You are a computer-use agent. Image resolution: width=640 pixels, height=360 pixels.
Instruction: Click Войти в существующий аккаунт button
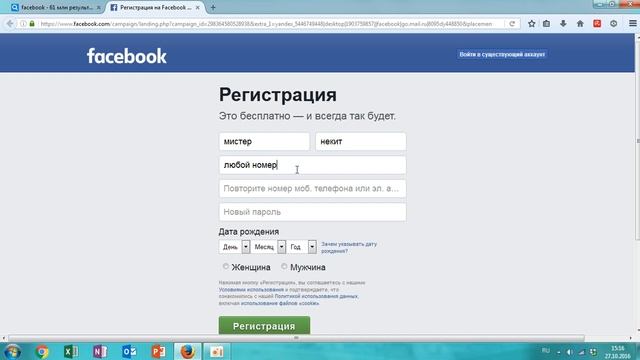[x=502, y=54]
